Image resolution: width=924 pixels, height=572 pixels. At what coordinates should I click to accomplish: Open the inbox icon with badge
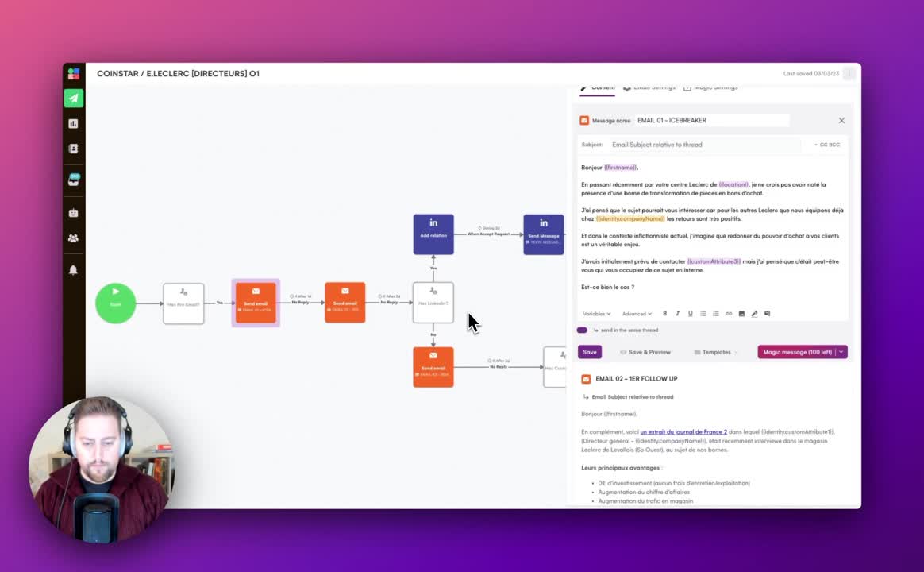(x=74, y=180)
